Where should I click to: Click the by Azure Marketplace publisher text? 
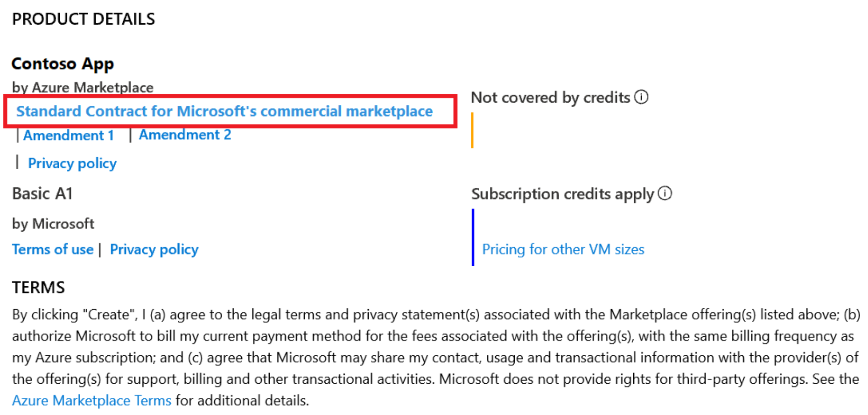(x=83, y=88)
